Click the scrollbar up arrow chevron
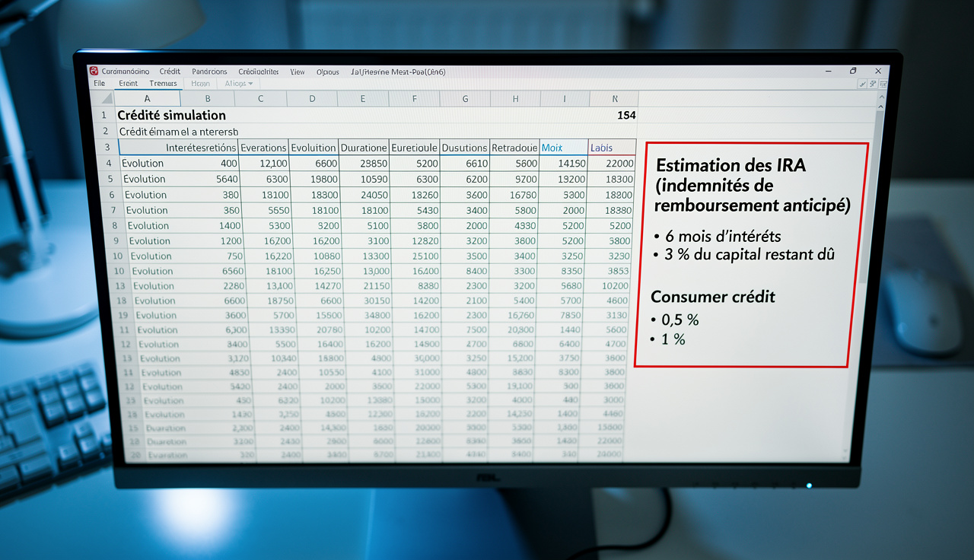The height and width of the screenshot is (560, 974). coord(880,107)
